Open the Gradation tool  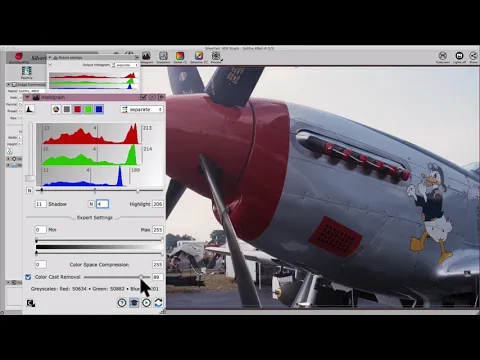point(163,57)
